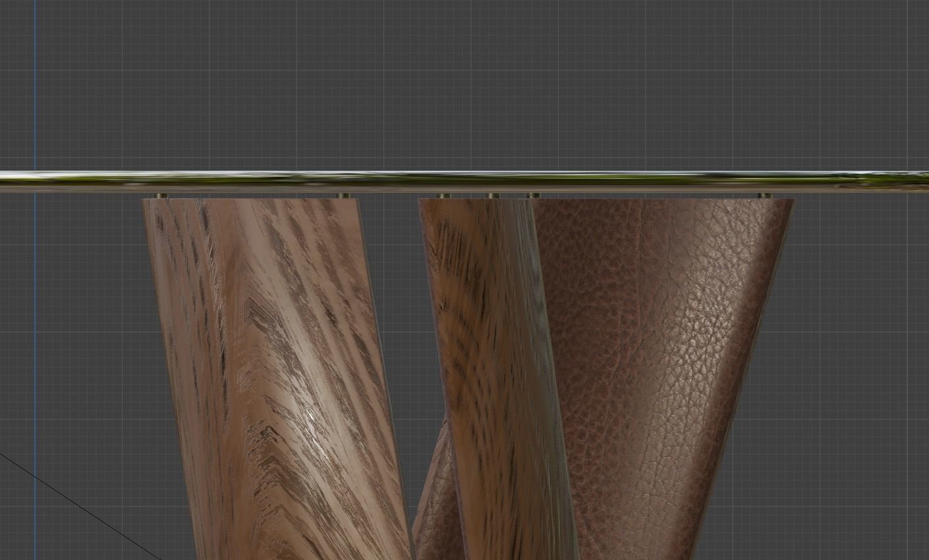Select the glass tabletop slab
The height and width of the screenshot is (560, 929).
464,182
